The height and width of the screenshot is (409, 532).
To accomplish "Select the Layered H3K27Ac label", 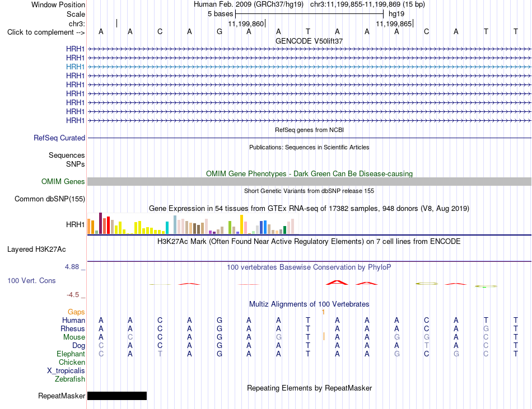I will pos(36,250).
